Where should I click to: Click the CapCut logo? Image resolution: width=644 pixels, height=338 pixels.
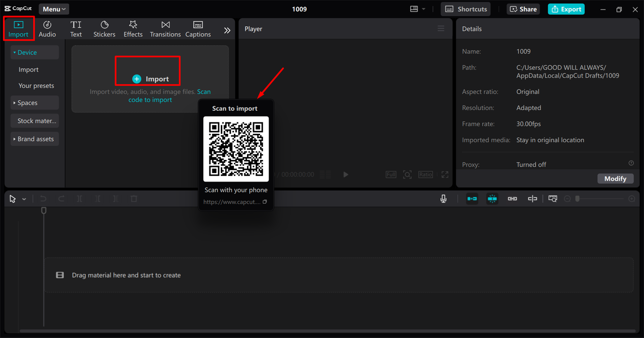click(x=18, y=9)
